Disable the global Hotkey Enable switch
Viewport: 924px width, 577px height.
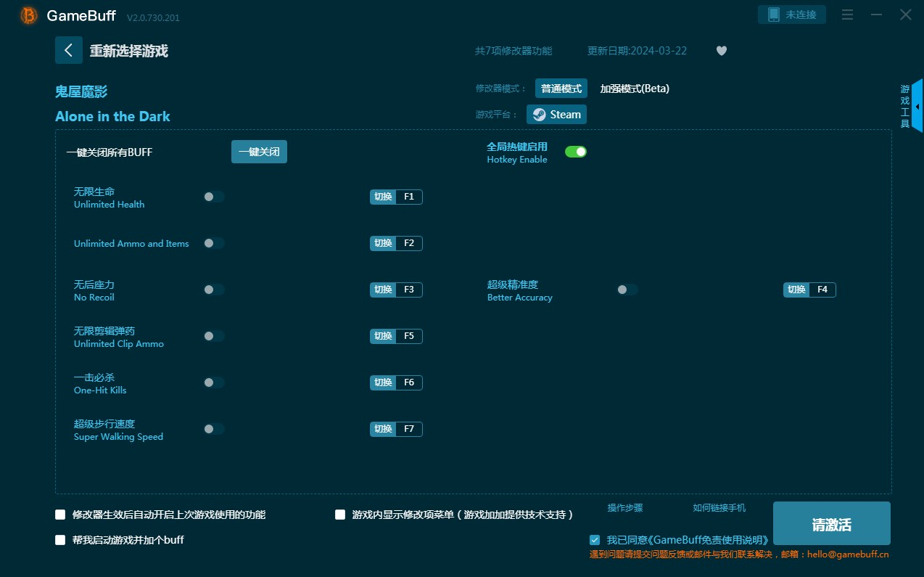point(576,152)
